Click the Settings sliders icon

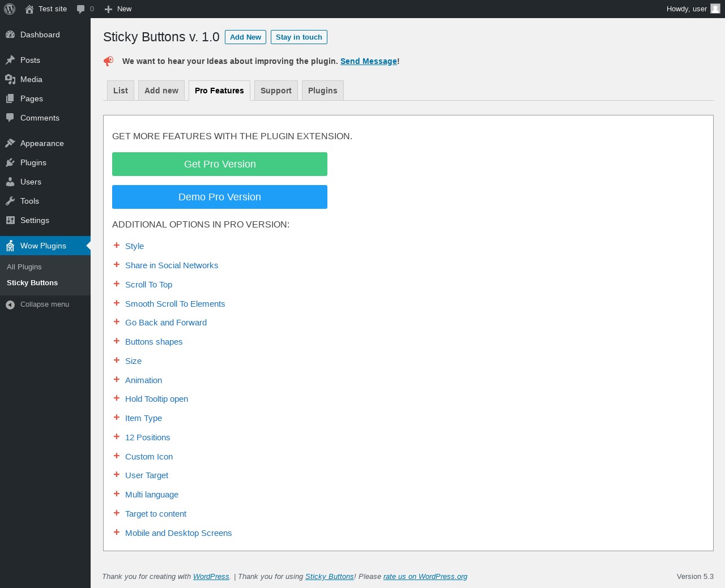[10, 220]
